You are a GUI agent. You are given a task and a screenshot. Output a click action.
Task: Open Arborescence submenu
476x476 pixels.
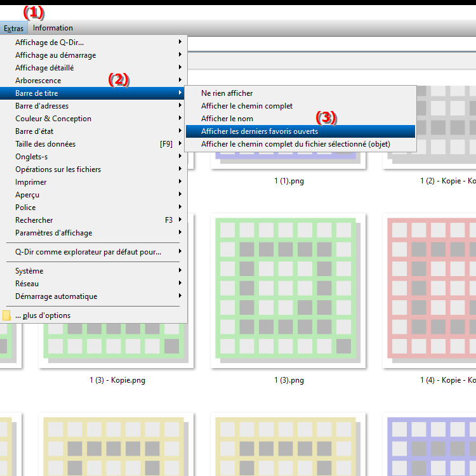93,81
